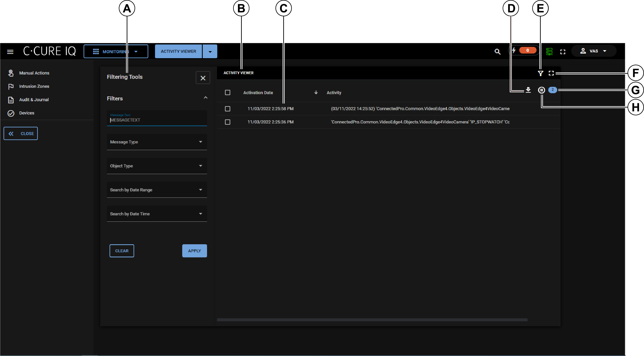Pause the live activity feed

[541, 90]
